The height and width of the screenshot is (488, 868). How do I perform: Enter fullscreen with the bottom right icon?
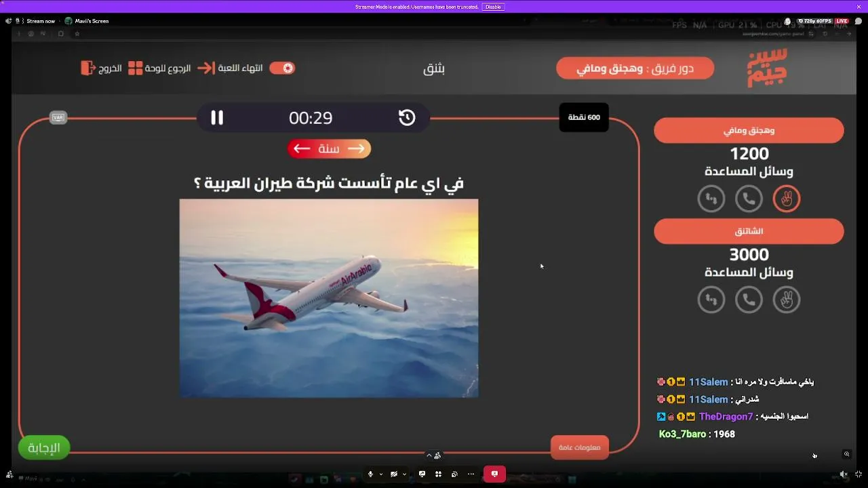coord(859,474)
